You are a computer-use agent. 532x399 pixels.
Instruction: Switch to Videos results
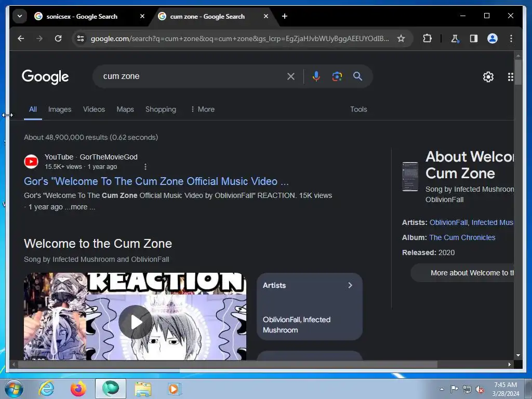(94, 109)
